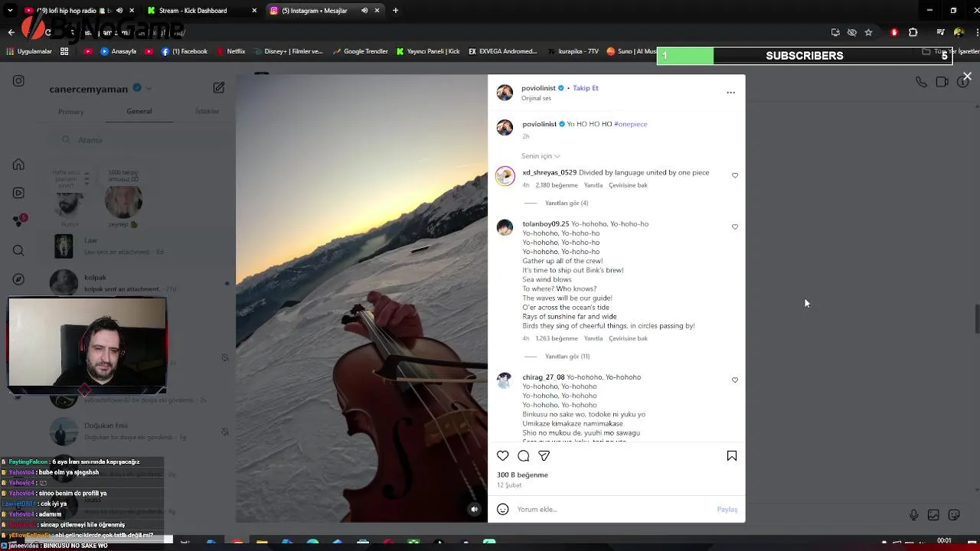Click the page vertical scrollbar

pos(976,319)
